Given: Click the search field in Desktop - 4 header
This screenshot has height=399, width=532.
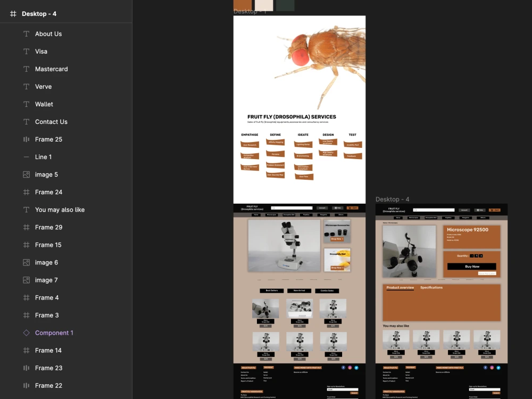Looking at the screenshot, I should (434, 210).
